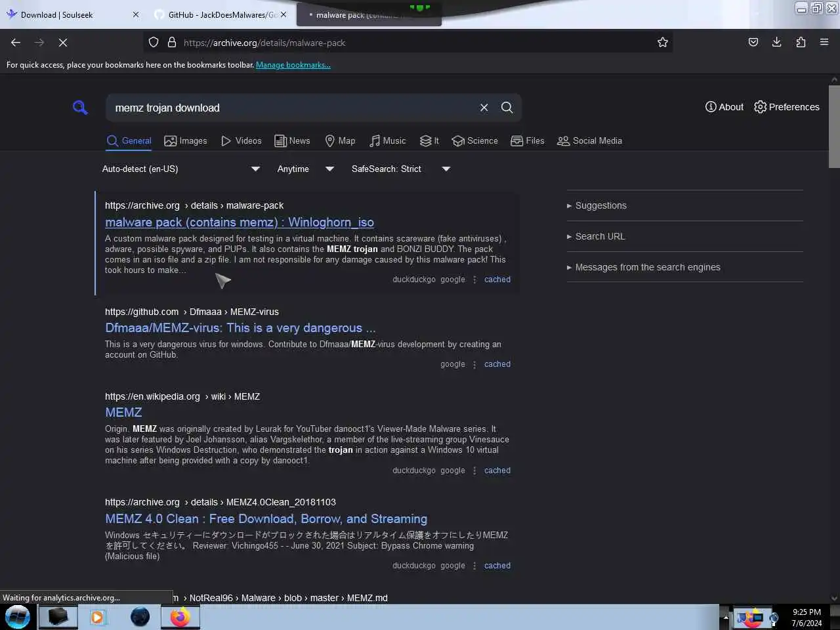Click the en.wikipedia.org wiki MEMZ breadcrumb

[x=182, y=396]
